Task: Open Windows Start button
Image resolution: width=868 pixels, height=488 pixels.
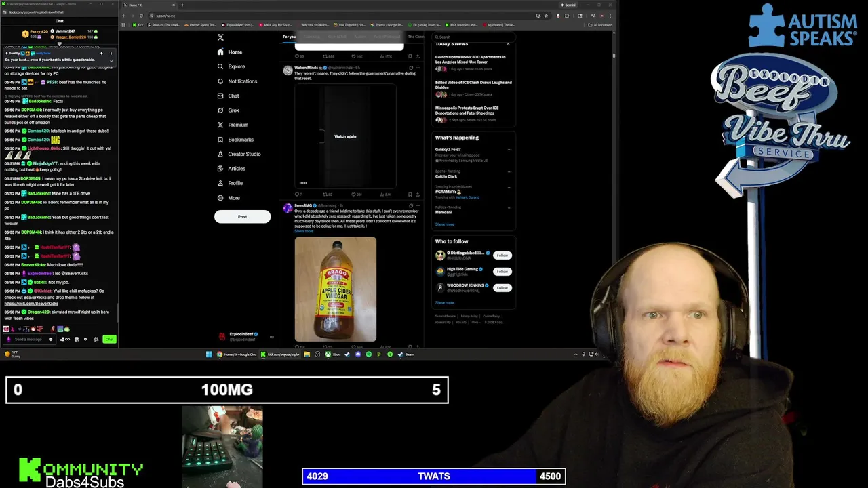Action: 209,354
